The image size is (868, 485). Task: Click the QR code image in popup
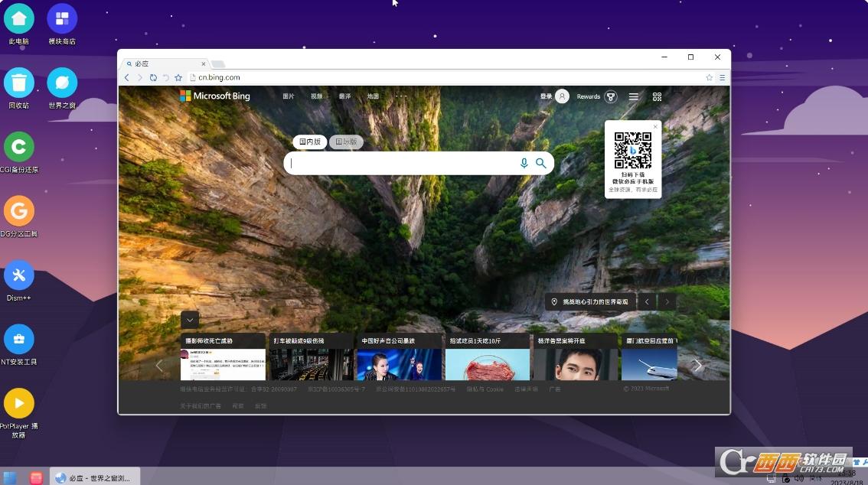(x=633, y=151)
